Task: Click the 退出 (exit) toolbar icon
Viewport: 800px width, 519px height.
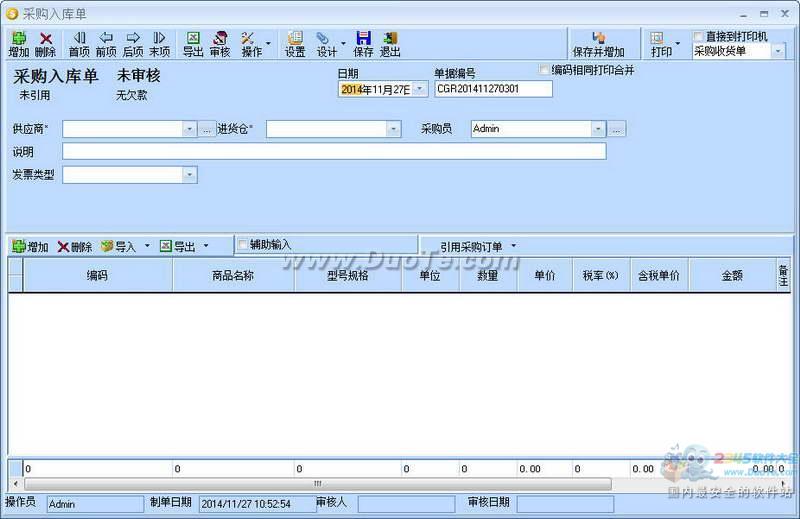Action: (x=390, y=44)
